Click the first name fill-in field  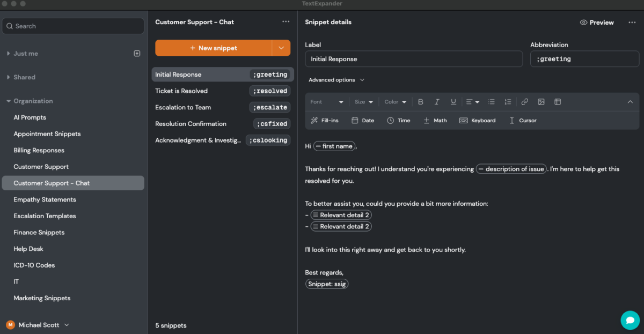(334, 146)
